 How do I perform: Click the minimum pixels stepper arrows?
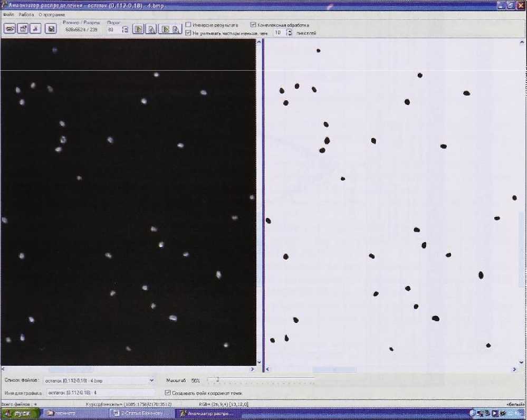(x=289, y=33)
